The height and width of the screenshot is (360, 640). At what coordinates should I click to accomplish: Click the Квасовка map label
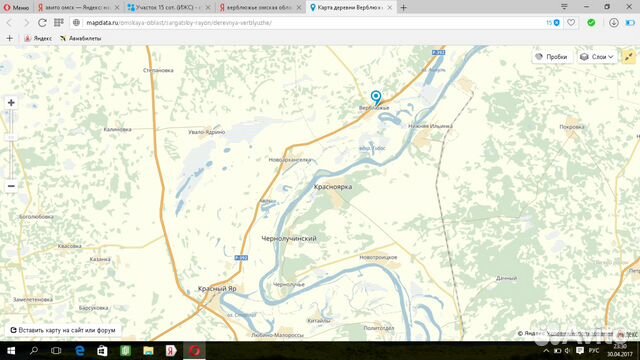(x=69, y=246)
